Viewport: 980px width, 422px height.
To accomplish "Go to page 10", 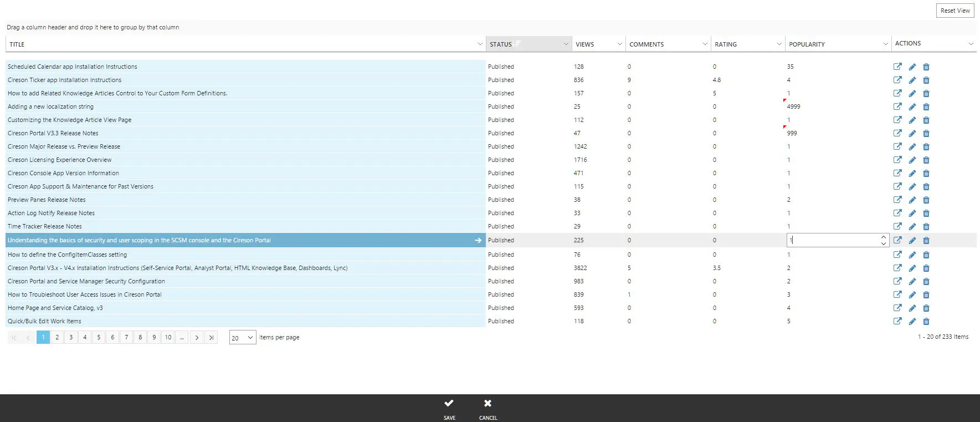I will click(168, 337).
